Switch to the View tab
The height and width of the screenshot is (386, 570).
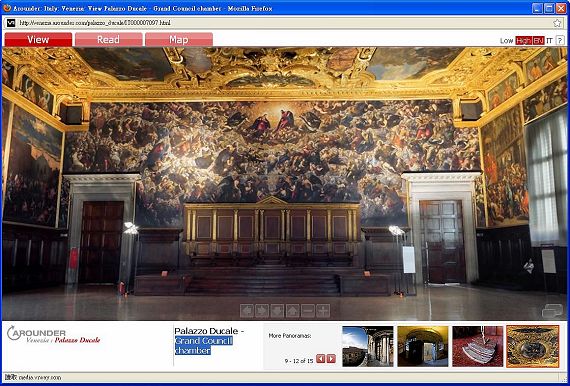[x=38, y=40]
